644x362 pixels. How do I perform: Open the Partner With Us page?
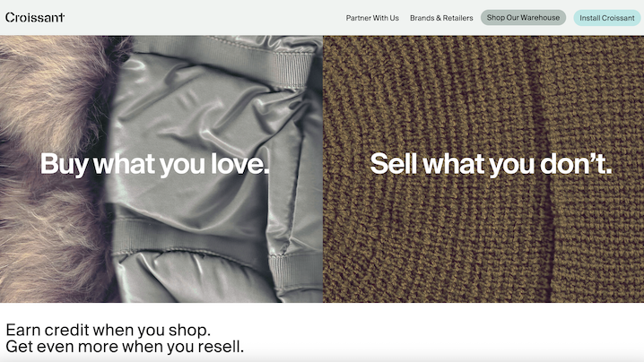[372, 18]
